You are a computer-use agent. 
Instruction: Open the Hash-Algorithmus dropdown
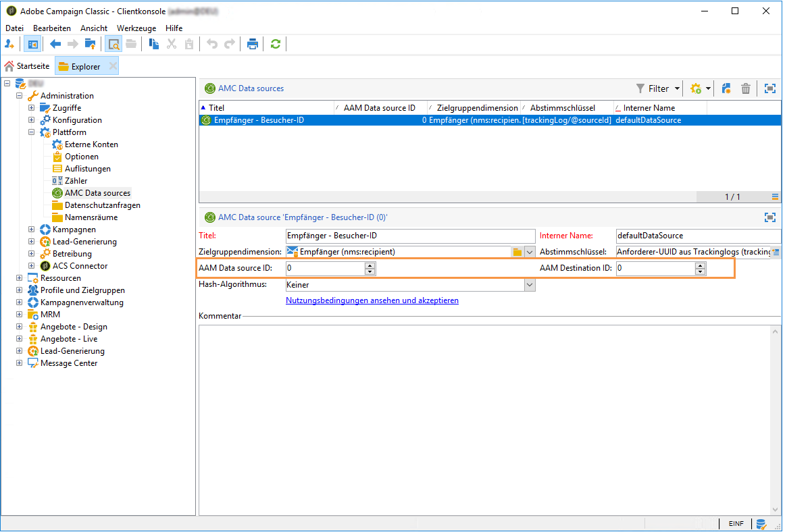530,285
